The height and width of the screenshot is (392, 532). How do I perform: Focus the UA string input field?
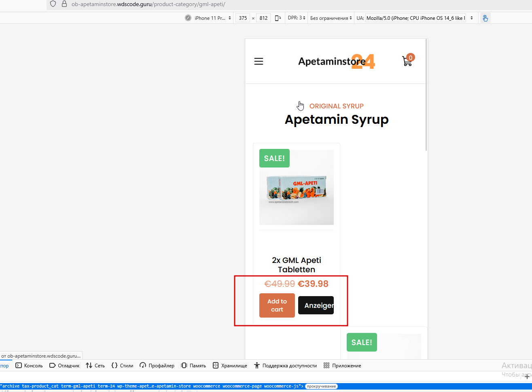(416, 18)
